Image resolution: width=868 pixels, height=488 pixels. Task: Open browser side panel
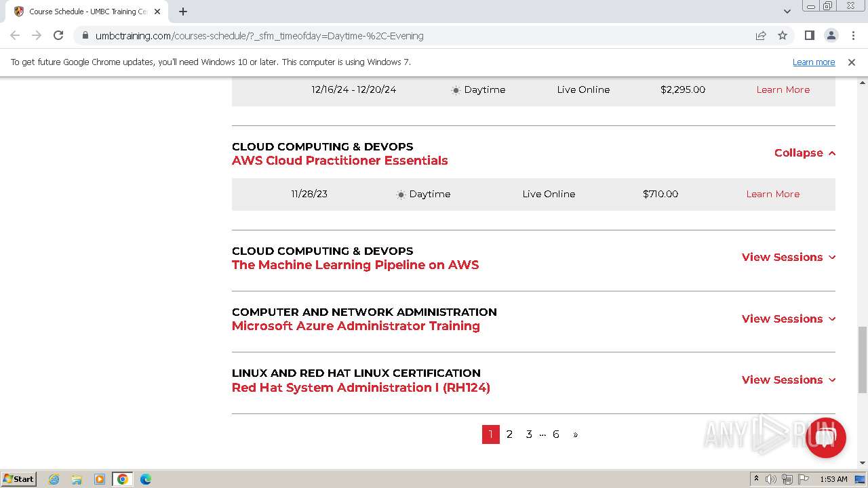pyautogui.click(x=809, y=35)
